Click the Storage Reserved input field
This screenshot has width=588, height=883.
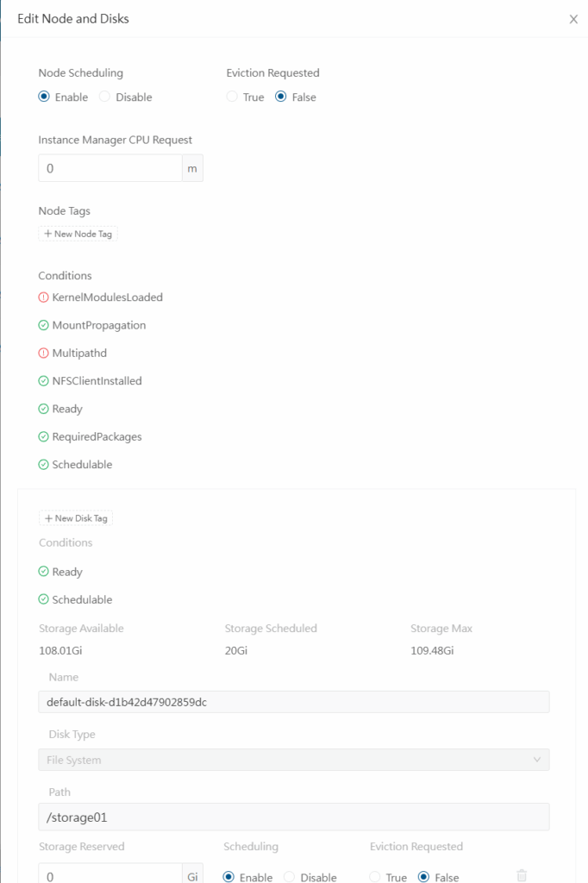(109, 876)
